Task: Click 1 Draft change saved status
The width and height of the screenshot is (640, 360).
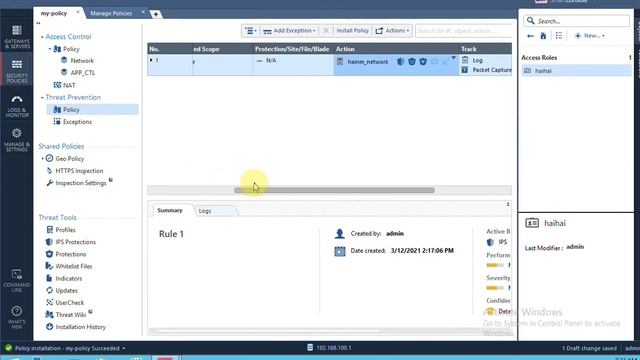Action: [589, 348]
